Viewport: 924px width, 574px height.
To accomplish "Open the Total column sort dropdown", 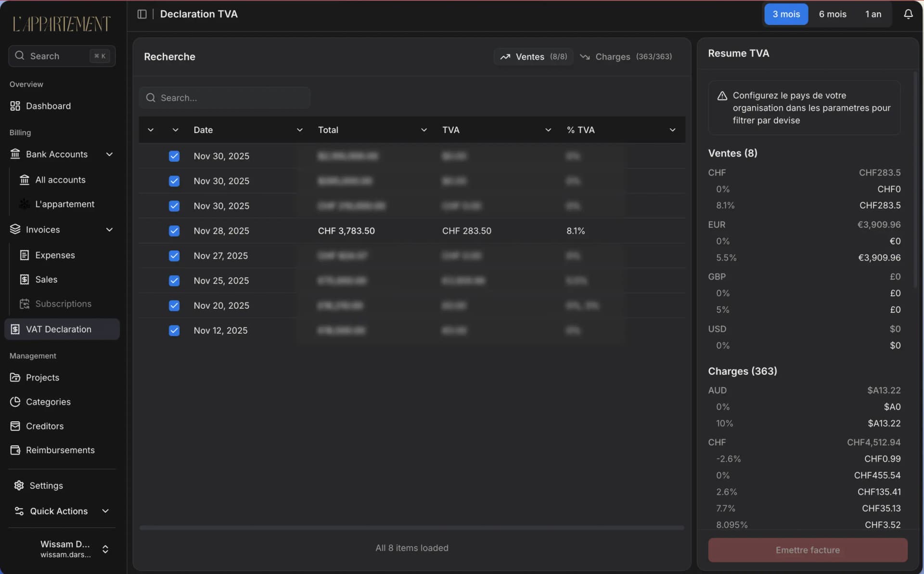I will [423, 130].
